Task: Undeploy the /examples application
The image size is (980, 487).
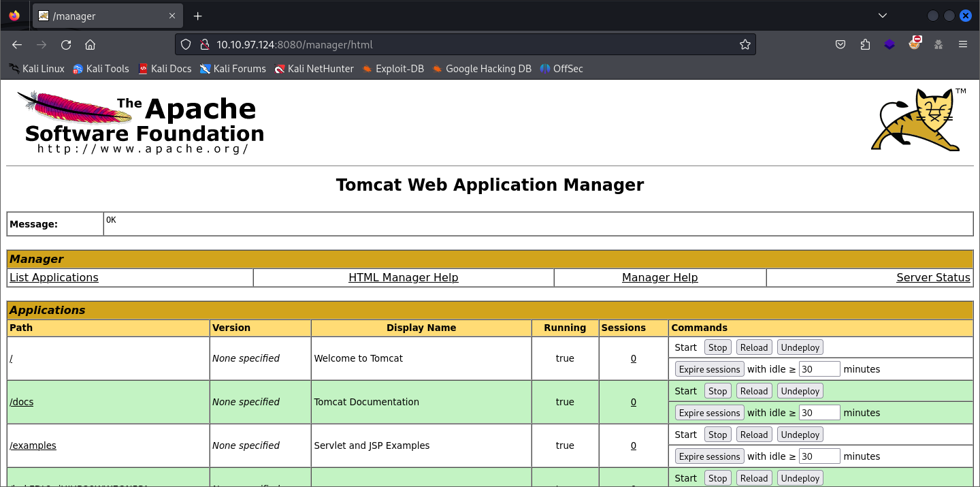Action: [800, 435]
